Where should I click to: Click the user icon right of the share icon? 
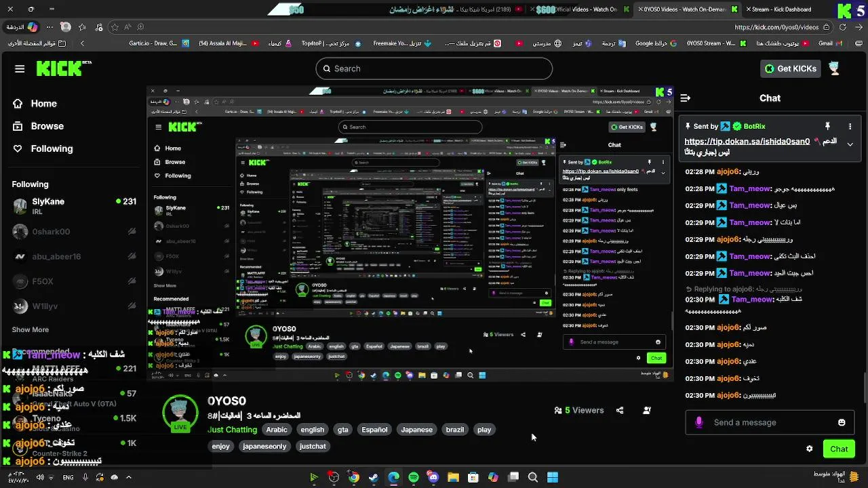point(646,410)
